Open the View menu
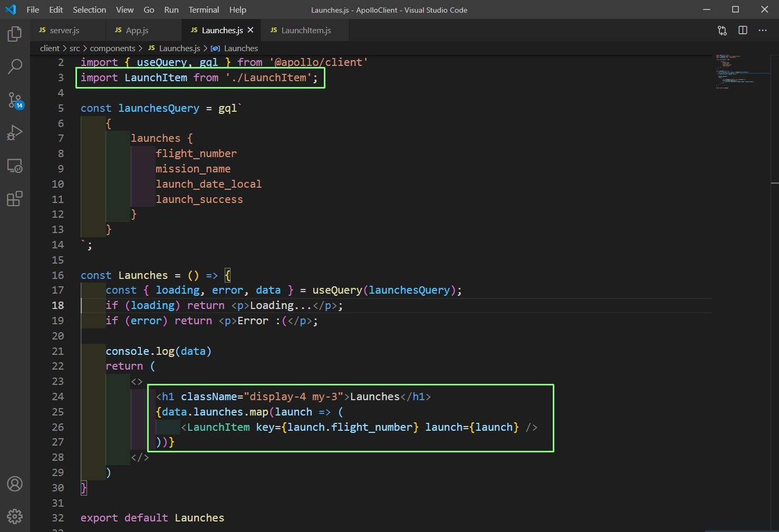This screenshot has width=779, height=532. [124, 9]
